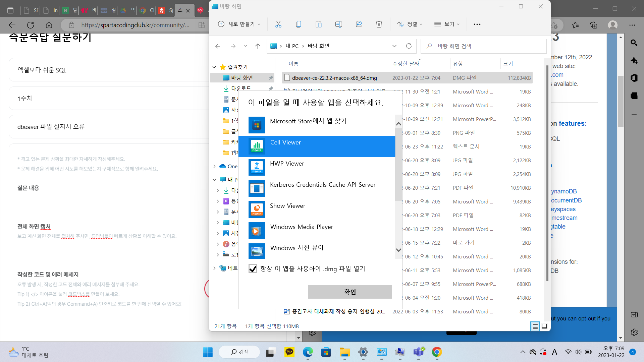
Task: Click dbeaver 파일 설치시 오류 title field
Action: pyautogui.click(x=109, y=127)
